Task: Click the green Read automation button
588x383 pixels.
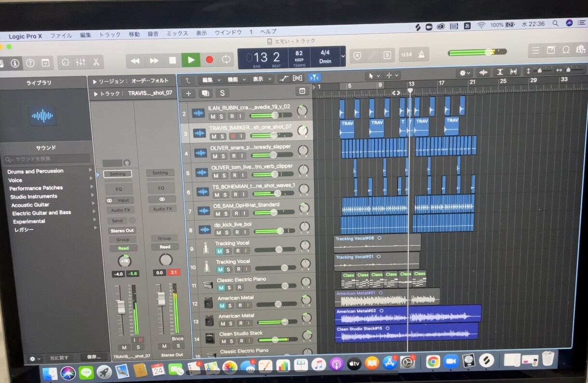Action: 123,249
